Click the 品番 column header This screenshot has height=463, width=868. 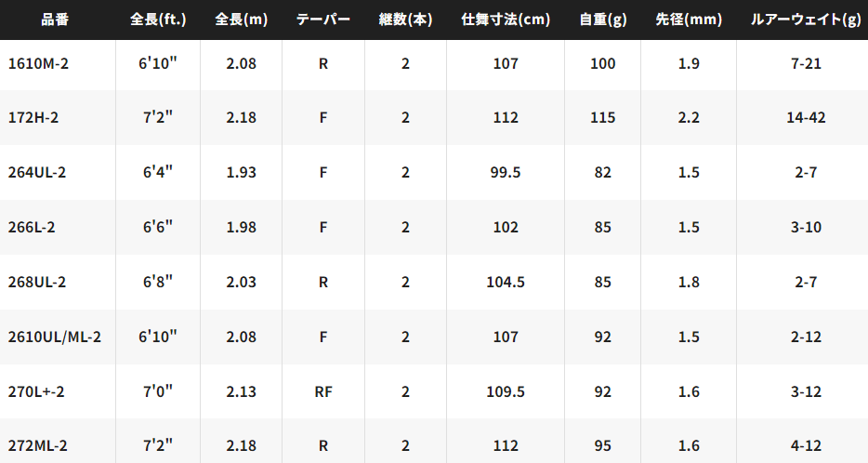pyautogui.click(x=55, y=20)
